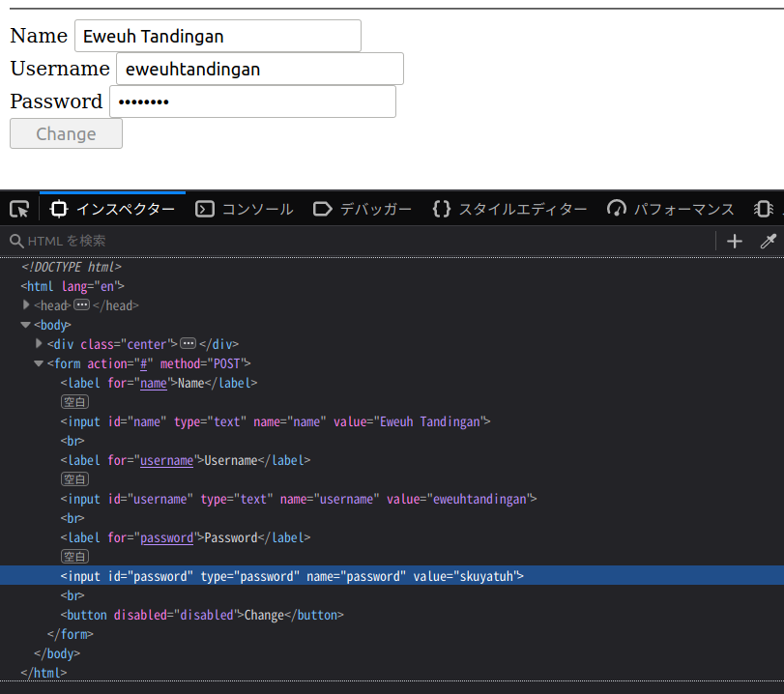Open the デバッガー tab
This screenshot has height=694, width=784.
[363, 209]
